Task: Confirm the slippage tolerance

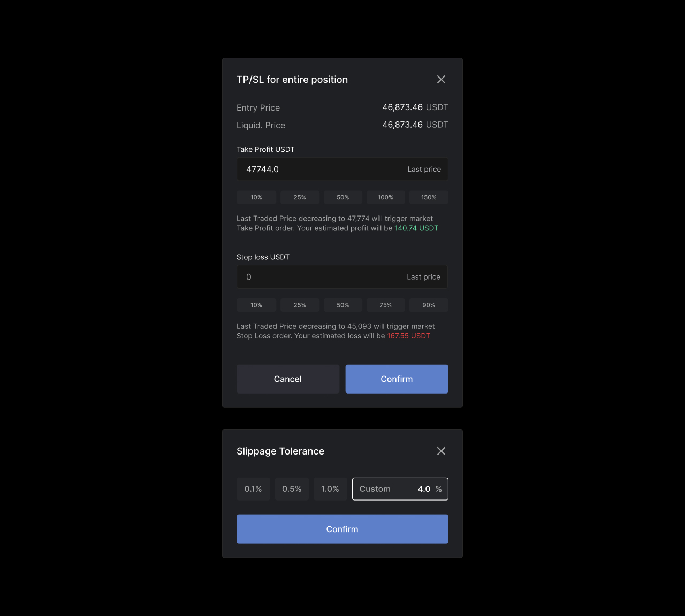Action: [342, 529]
